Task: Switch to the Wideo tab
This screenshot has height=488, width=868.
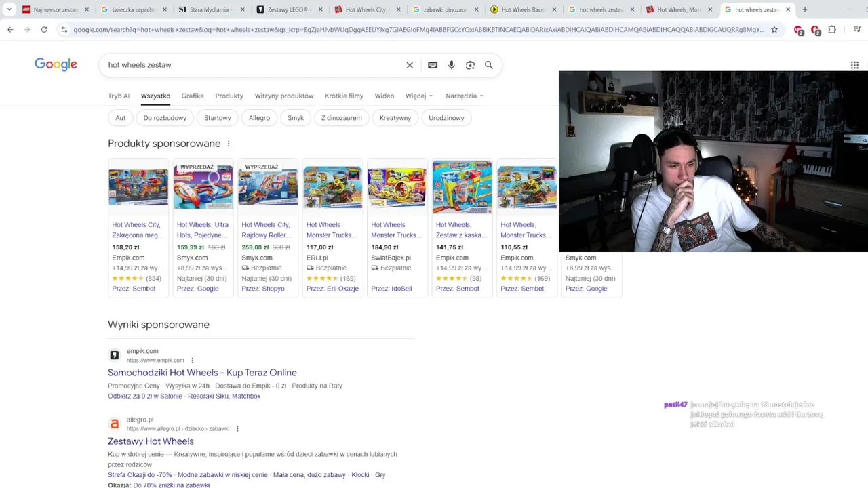Action: (x=384, y=96)
